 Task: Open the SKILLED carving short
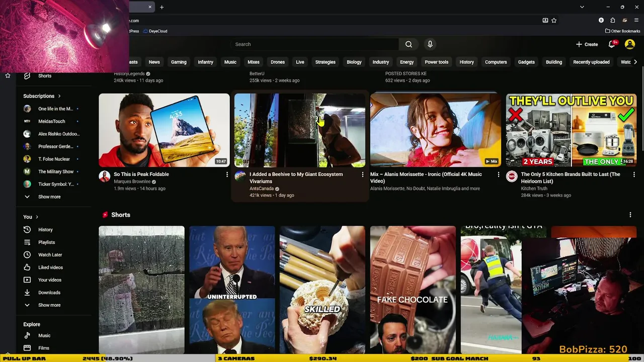[323, 290]
